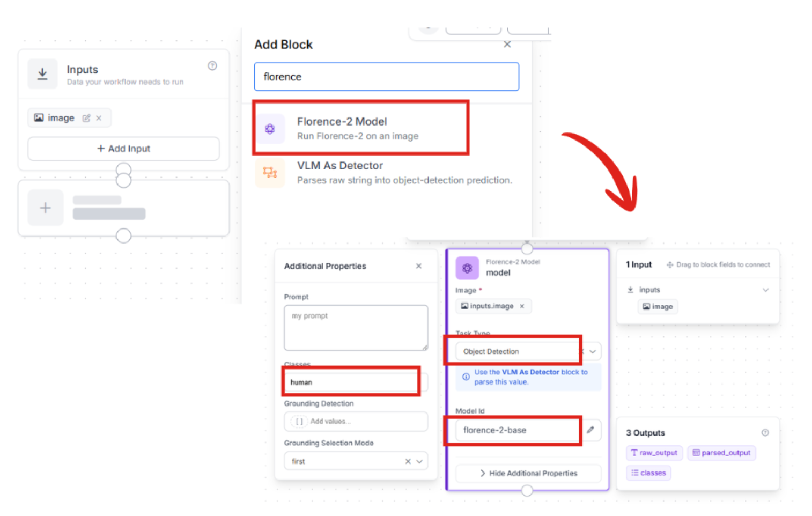Click the plus icon on placeholder block
The width and height of the screenshot is (812, 516).
pos(46,208)
